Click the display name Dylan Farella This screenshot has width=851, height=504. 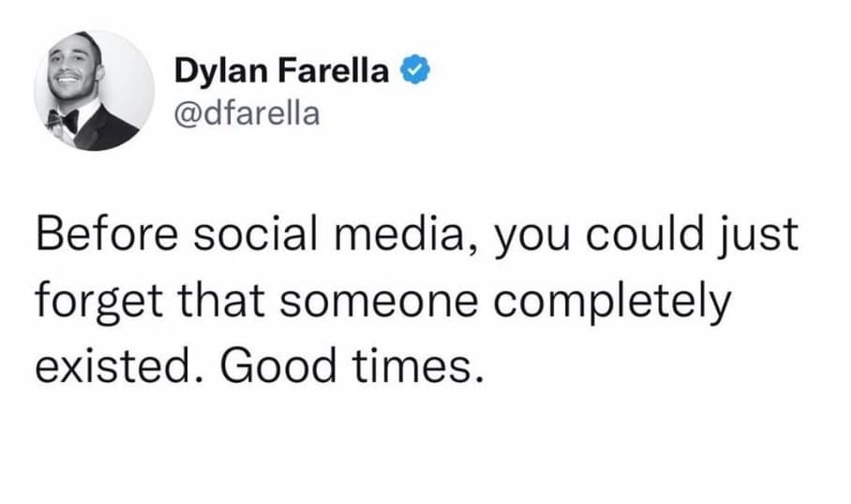pos(281,72)
